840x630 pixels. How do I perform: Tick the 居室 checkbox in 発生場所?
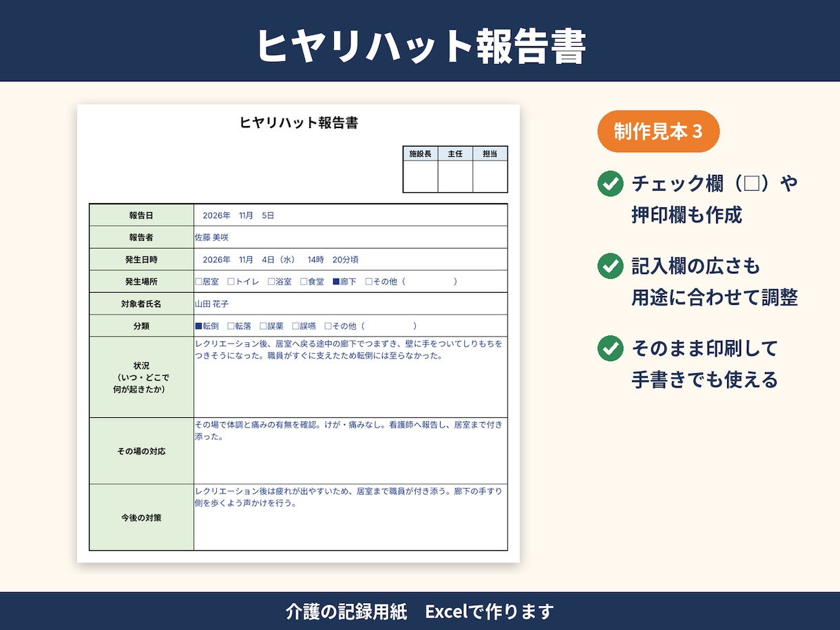click(199, 282)
